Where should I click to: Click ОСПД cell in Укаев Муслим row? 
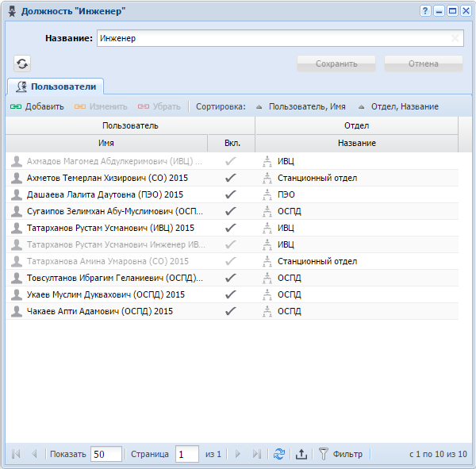290,294
